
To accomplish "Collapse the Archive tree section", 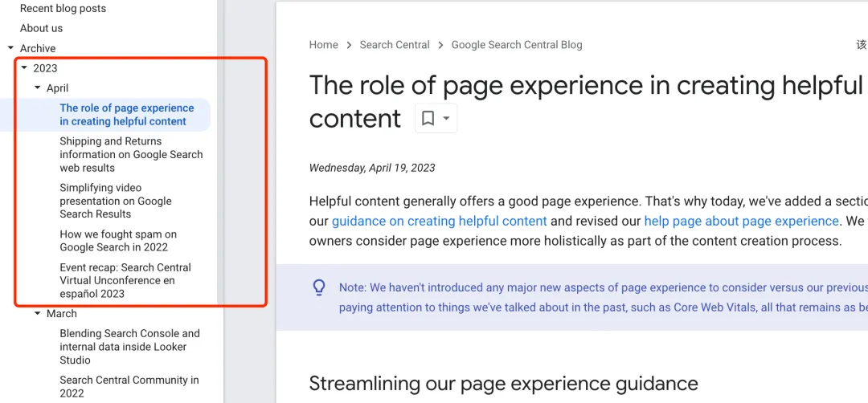I will click(10, 48).
